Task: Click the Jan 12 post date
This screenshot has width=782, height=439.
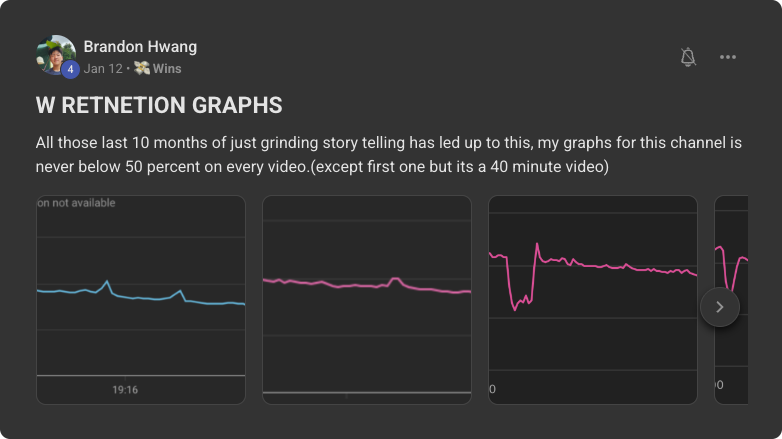Action: tap(103, 69)
